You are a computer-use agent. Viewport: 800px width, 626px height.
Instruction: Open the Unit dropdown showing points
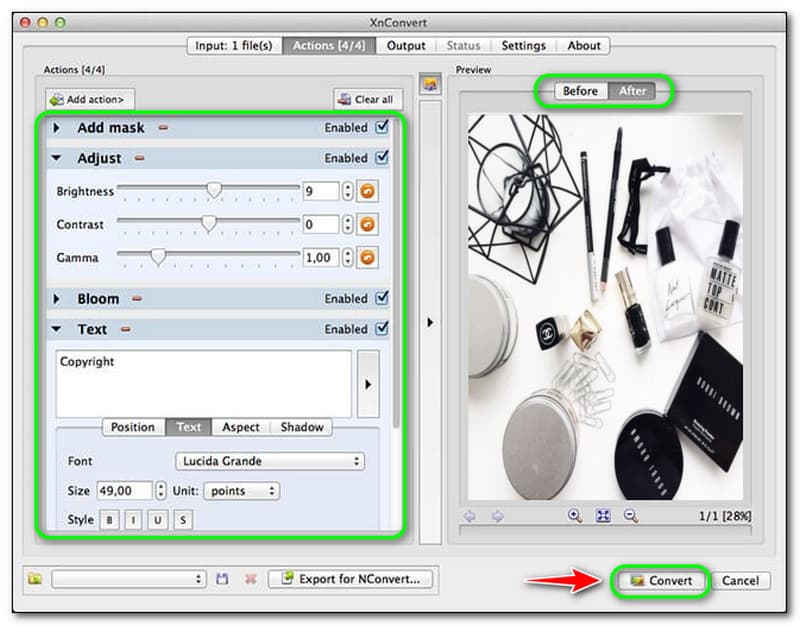pyautogui.click(x=241, y=491)
